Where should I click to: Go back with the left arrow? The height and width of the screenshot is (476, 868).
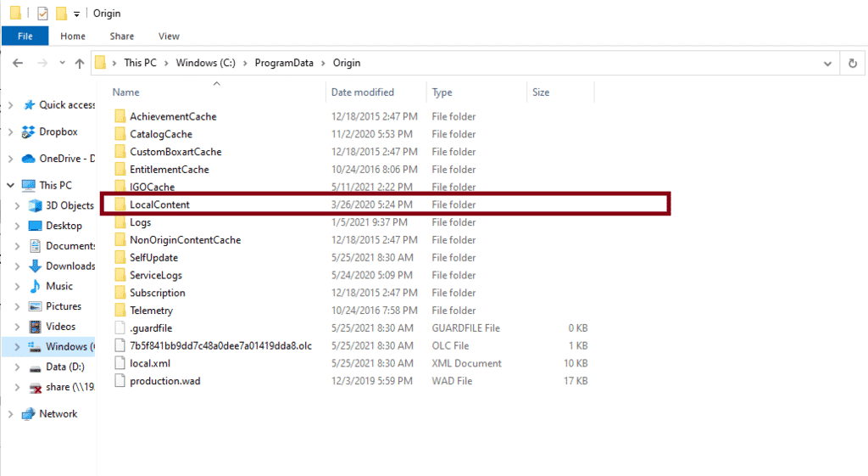click(x=18, y=63)
